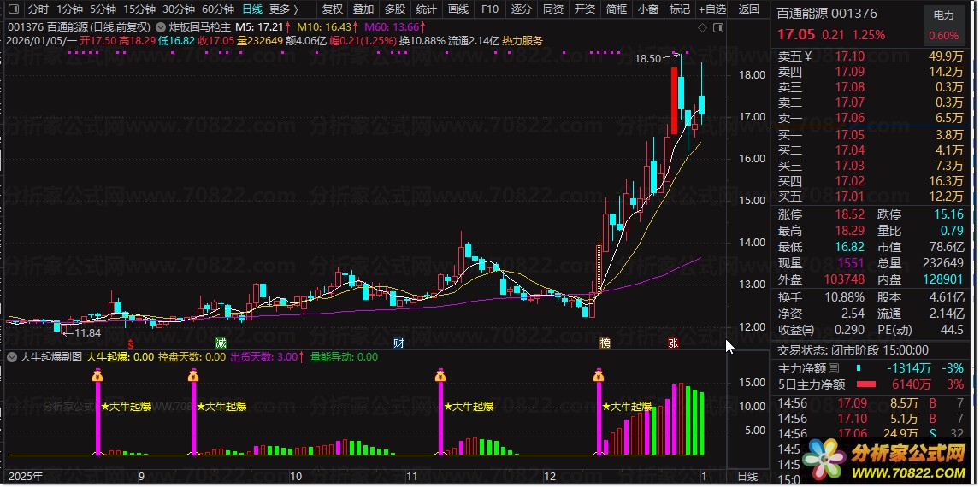Image resolution: width=980 pixels, height=487 pixels.
Task: Click the blue 财 event marker
Action: [398, 343]
